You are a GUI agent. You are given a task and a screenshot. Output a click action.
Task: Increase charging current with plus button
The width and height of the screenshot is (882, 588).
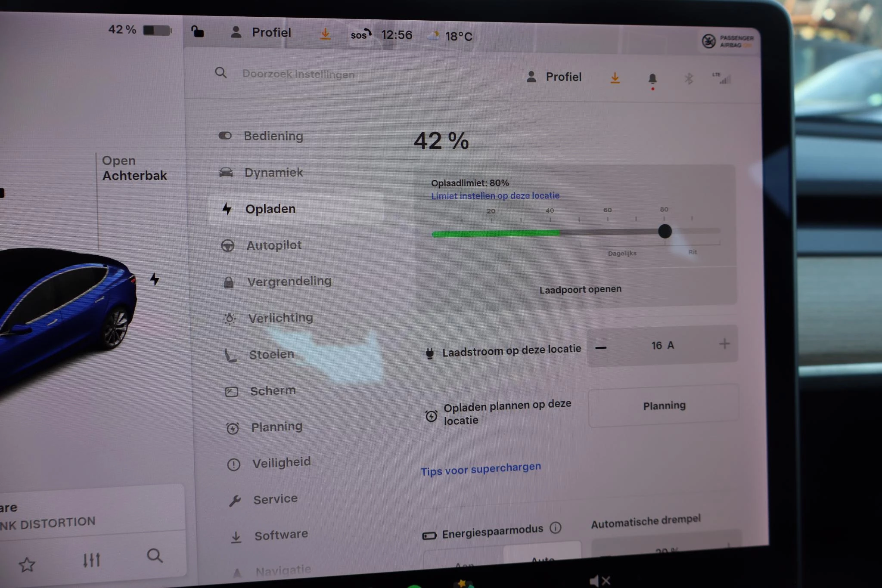click(724, 344)
